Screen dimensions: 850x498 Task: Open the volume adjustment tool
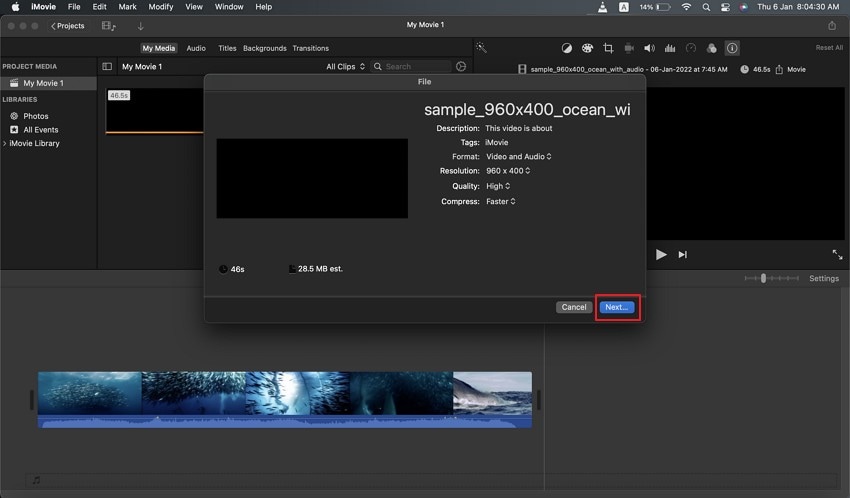(649, 48)
